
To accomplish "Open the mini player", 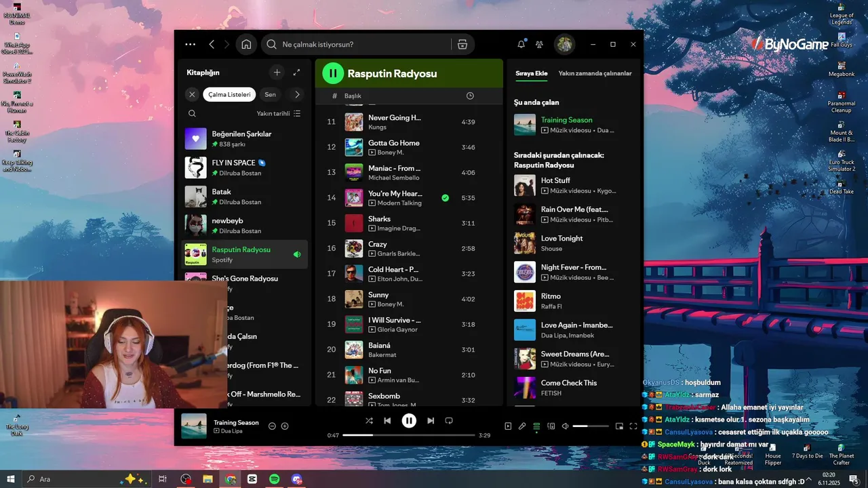I will click(619, 426).
